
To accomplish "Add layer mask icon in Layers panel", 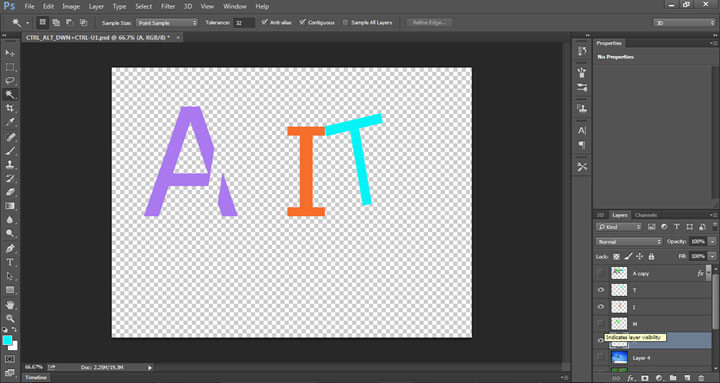I will [645, 378].
